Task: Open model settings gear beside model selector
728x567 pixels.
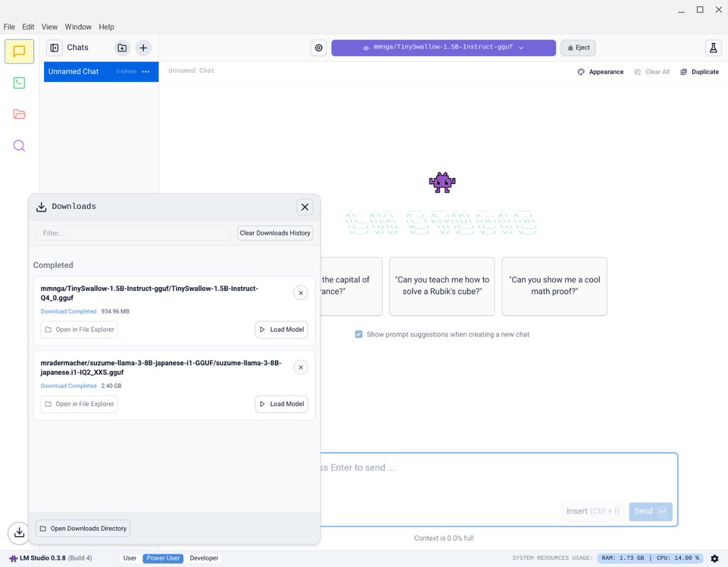Action: tap(318, 48)
